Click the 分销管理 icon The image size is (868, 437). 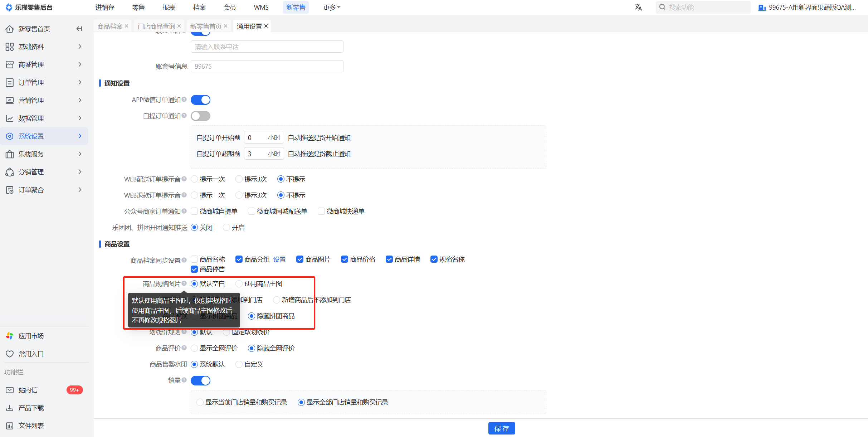(x=10, y=172)
